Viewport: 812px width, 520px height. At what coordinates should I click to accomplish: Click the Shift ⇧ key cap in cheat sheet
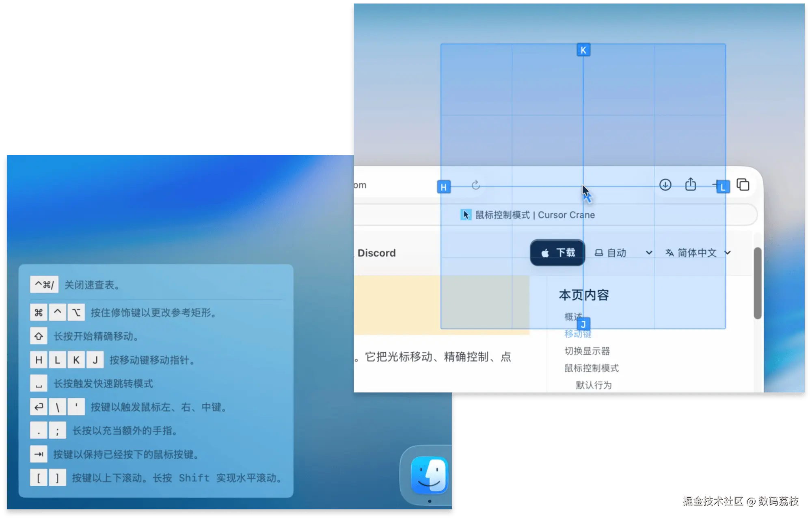click(39, 336)
